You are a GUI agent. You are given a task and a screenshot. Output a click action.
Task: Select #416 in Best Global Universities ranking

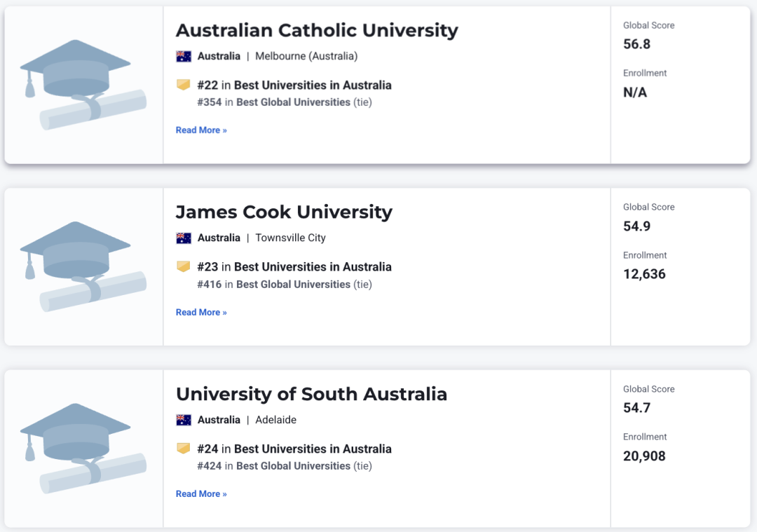[285, 285]
